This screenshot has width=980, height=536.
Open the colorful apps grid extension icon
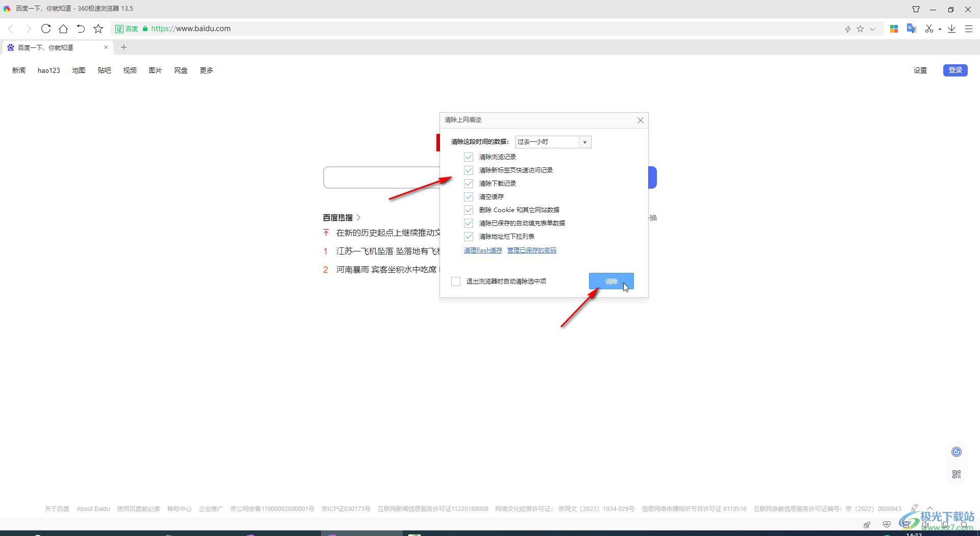pos(894,29)
